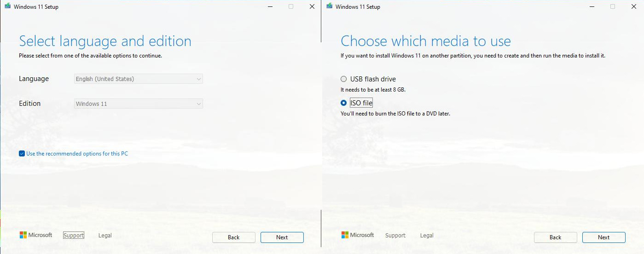Click the setup icon in right window title bar

click(x=330, y=6)
